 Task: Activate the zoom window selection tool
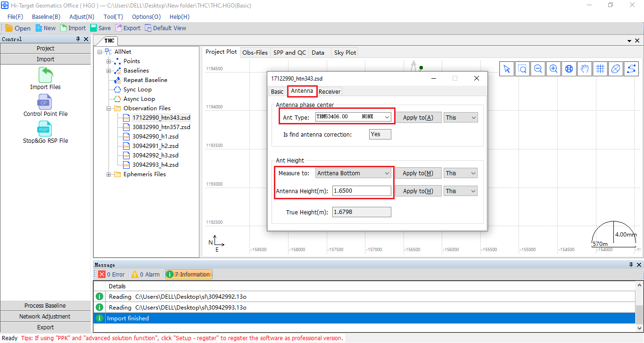pos(522,69)
